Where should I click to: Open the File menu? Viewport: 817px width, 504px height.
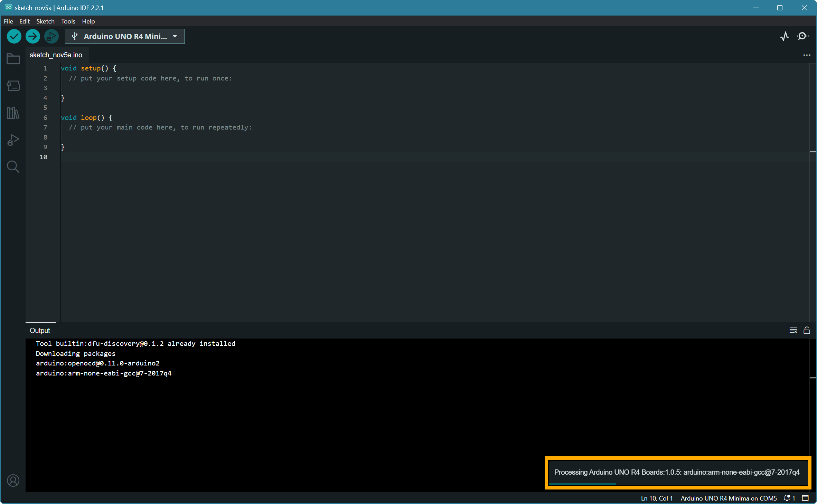8,21
